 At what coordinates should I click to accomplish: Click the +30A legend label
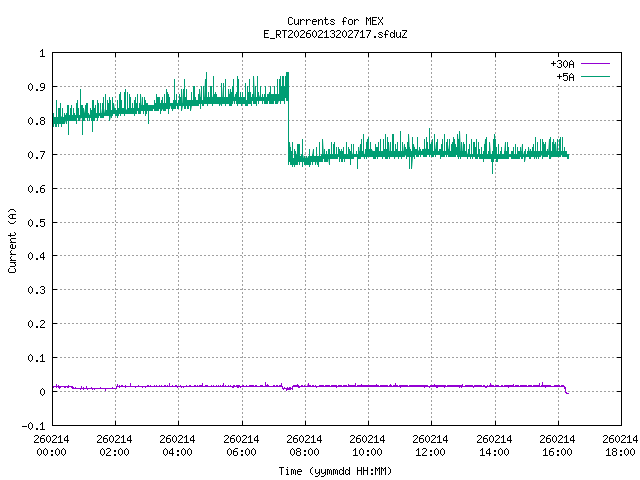point(563,63)
